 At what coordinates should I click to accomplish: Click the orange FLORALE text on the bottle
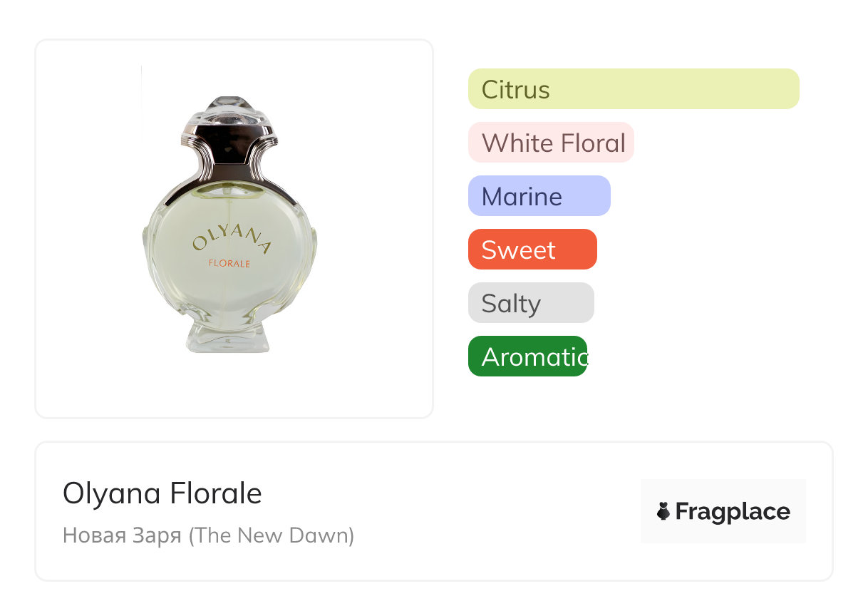(x=229, y=263)
